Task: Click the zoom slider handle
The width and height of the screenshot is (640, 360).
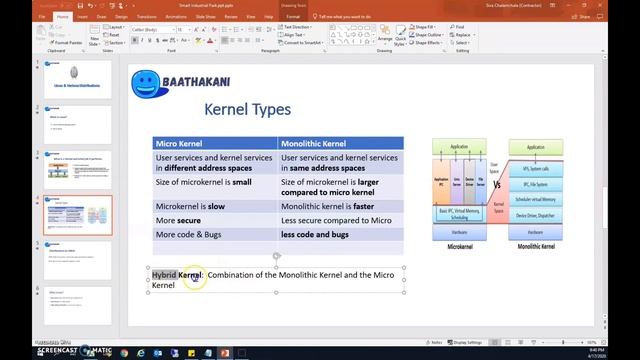Action: pyautogui.click(x=563, y=342)
